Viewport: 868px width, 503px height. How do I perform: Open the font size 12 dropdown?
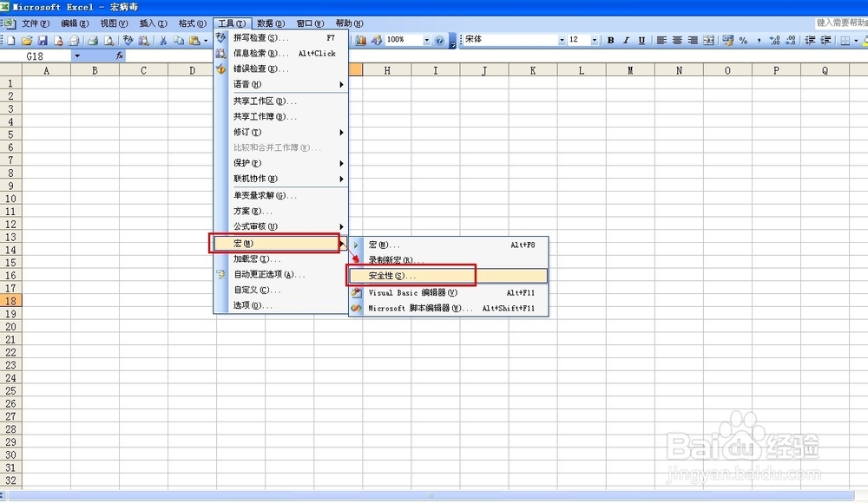[594, 41]
